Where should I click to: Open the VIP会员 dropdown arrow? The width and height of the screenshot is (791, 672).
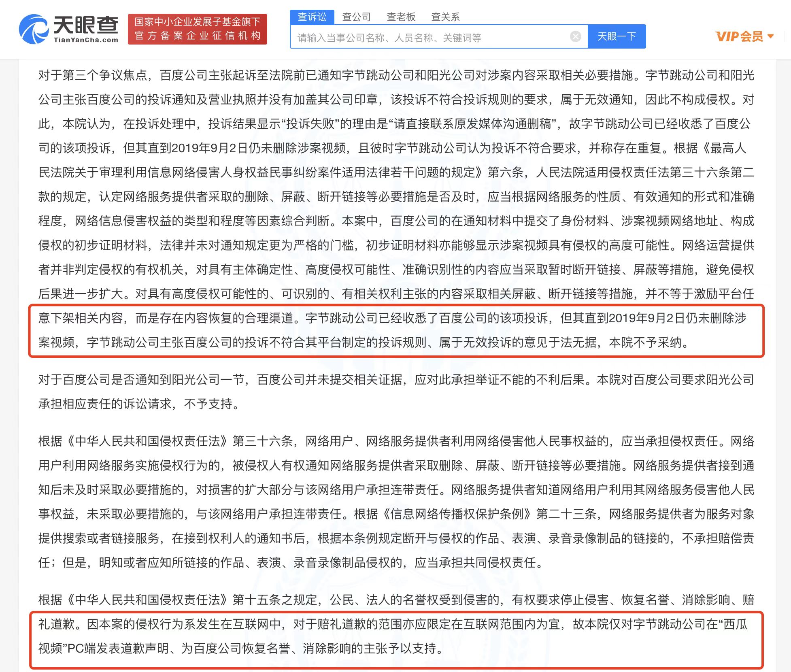[x=770, y=36]
